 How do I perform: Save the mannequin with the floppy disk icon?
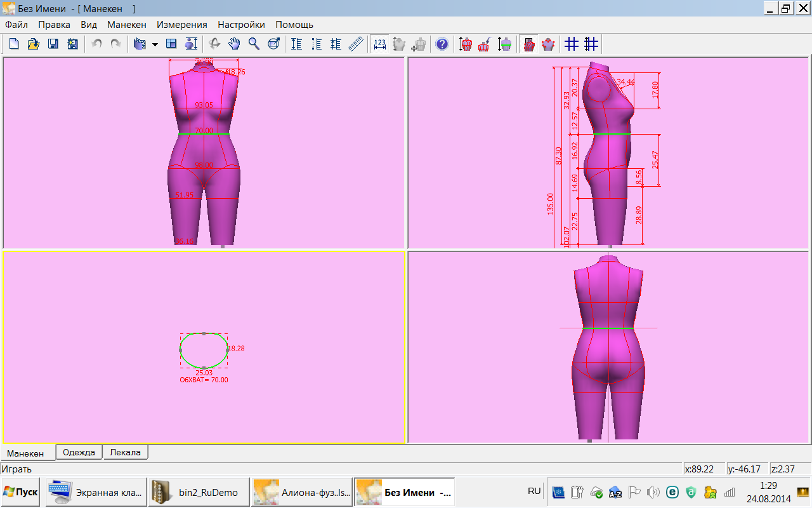53,44
